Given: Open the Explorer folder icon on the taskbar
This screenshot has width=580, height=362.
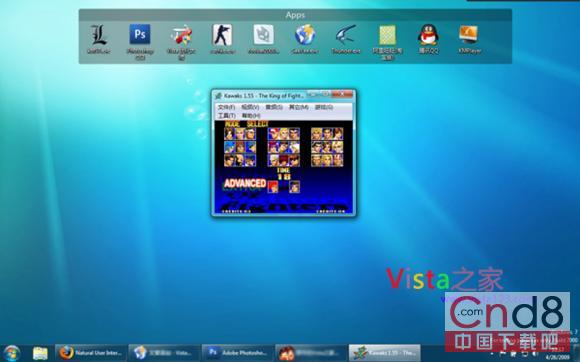Looking at the screenshot, I should [x=40, y=353].
